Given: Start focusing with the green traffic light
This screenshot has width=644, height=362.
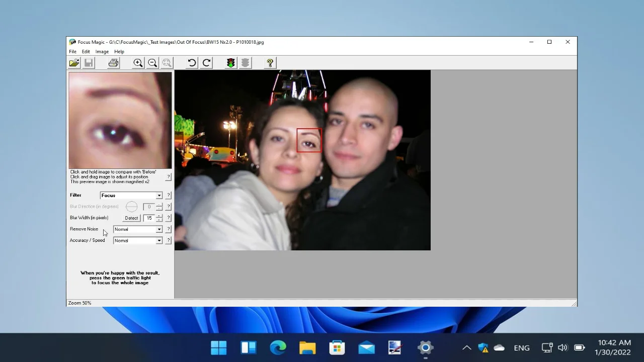Looking at the screenshot, I should [230, 63].
